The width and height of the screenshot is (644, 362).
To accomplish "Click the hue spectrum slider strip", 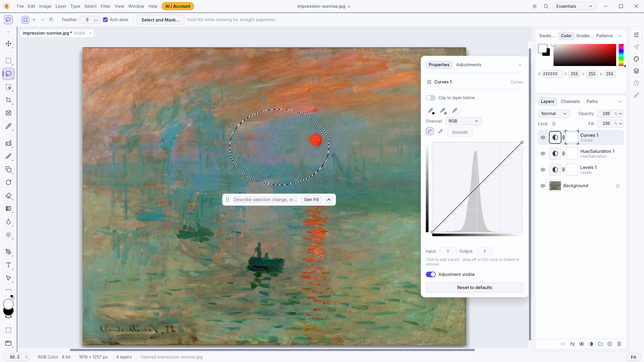I will tap(621, 55).
